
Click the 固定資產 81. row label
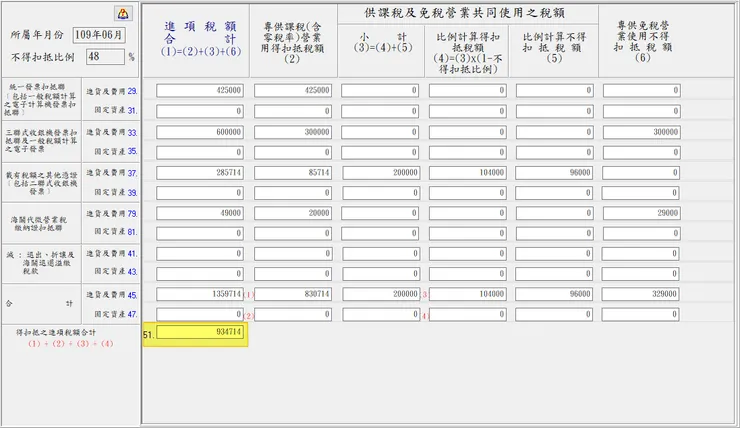pyautogui.click(x=116, y=232)
